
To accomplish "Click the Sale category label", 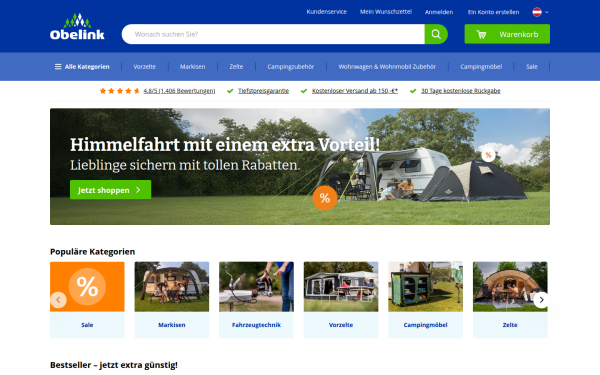I will coord(87,325).
